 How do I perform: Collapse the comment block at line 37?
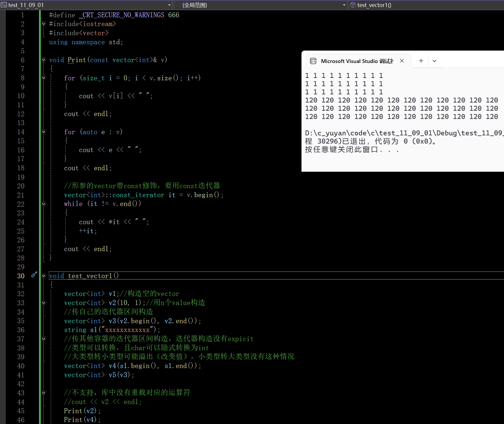[44, 339]
